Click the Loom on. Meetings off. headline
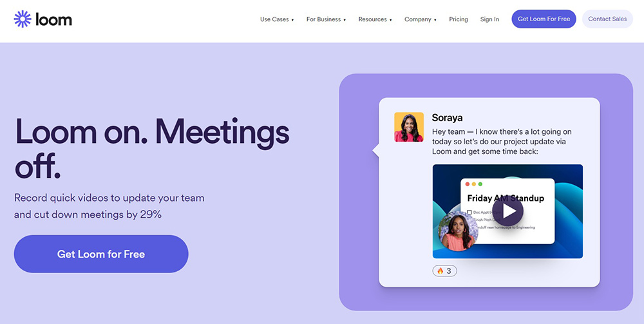Screen dimensions: 644x324 click(151, 148)
